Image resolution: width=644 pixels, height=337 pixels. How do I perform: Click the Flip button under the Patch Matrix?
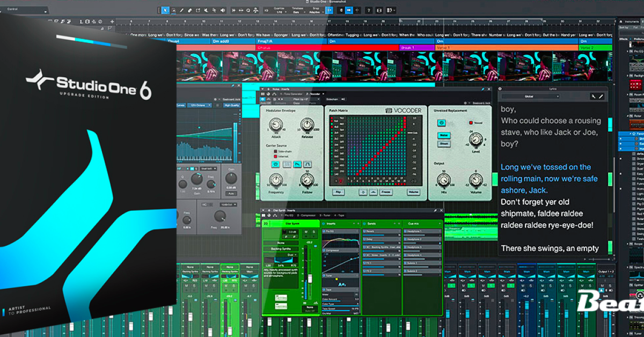pyautogui.click(x=338, y=192)
